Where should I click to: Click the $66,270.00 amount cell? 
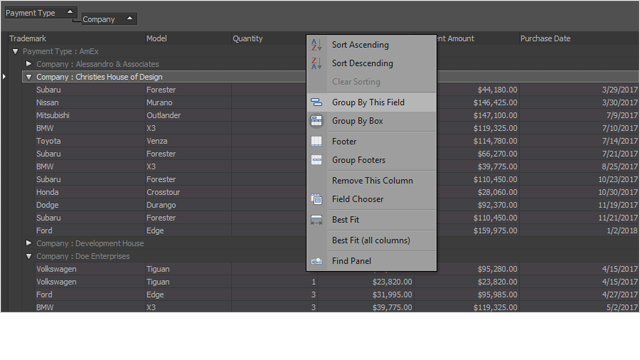478,154
